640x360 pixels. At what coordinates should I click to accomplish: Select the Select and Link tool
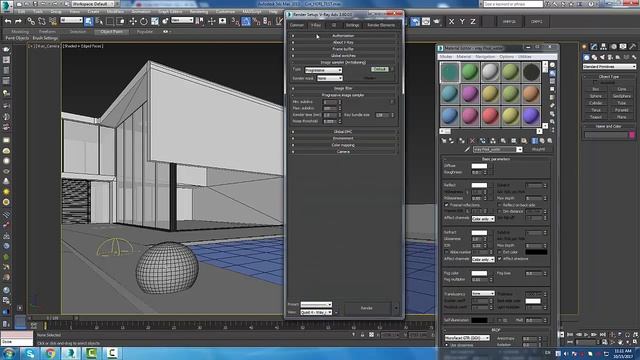tap(31, 21)
